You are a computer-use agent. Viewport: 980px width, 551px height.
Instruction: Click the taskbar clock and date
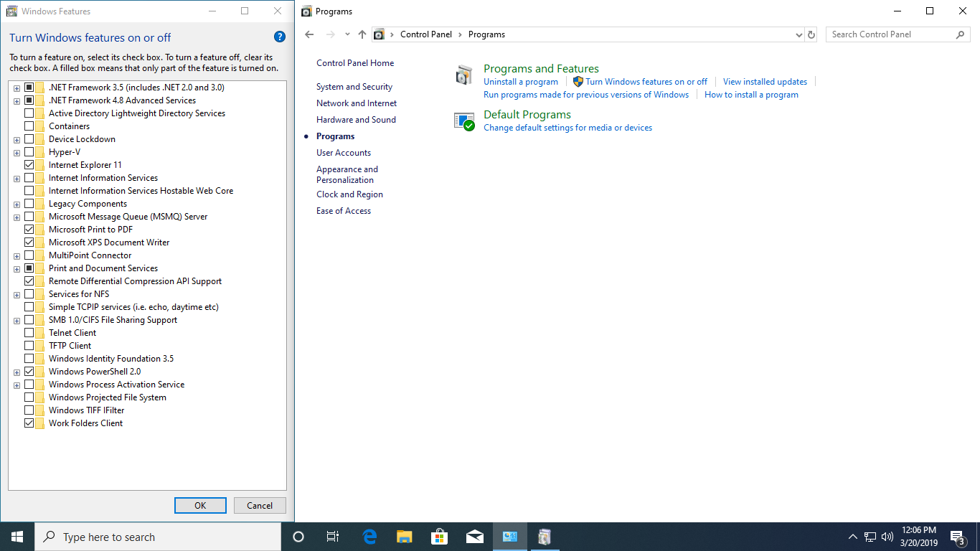918,537
